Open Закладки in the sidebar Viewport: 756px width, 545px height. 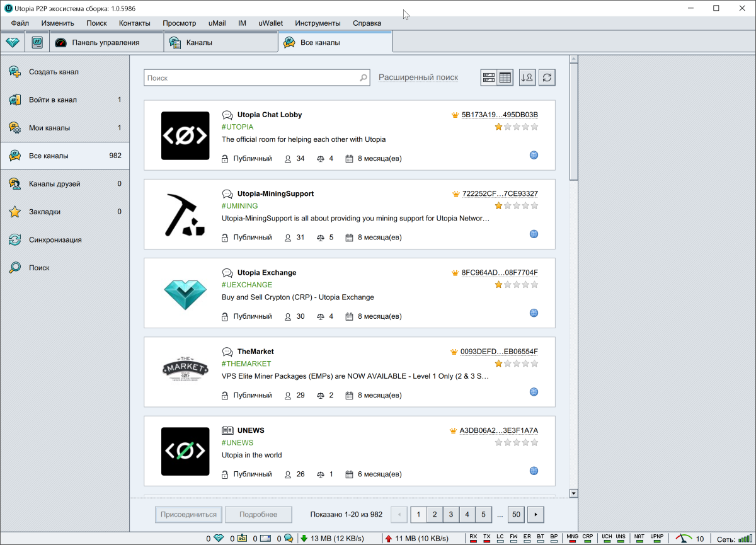65,212
